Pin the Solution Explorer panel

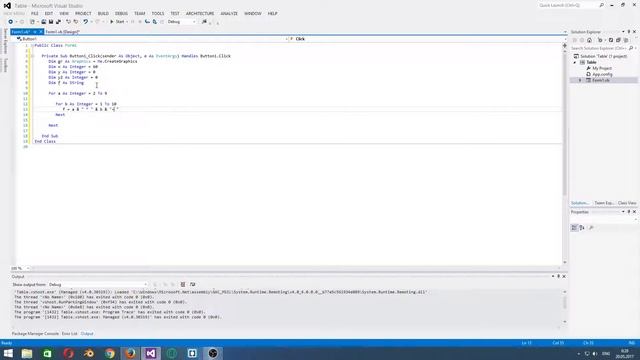[x=629, y=32]
